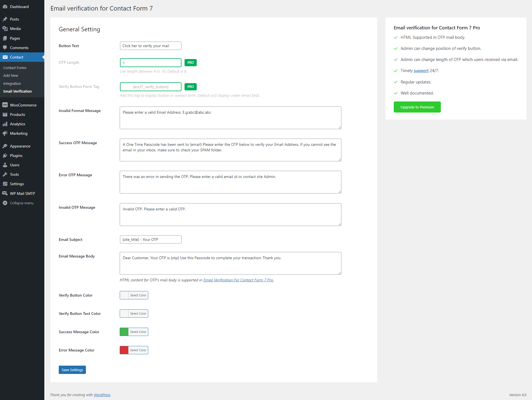The image size is (532, 400).
Task: Click the Comments speech bubble icon
Action: click(5, 48)
